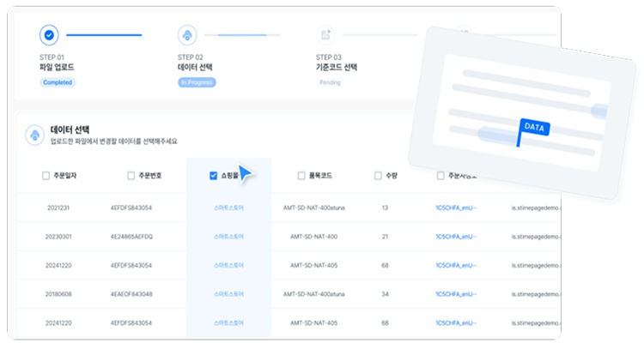Click the 업로드한 파일에서 instruction text
This screenshot has width=644, height=343.
point(113,141)
